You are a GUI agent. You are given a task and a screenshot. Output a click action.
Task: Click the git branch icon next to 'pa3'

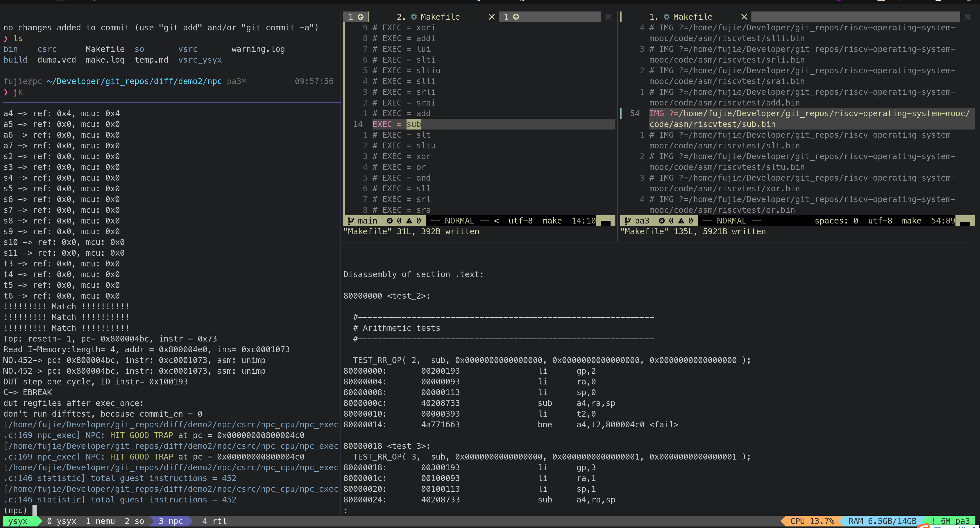(627, 220)
